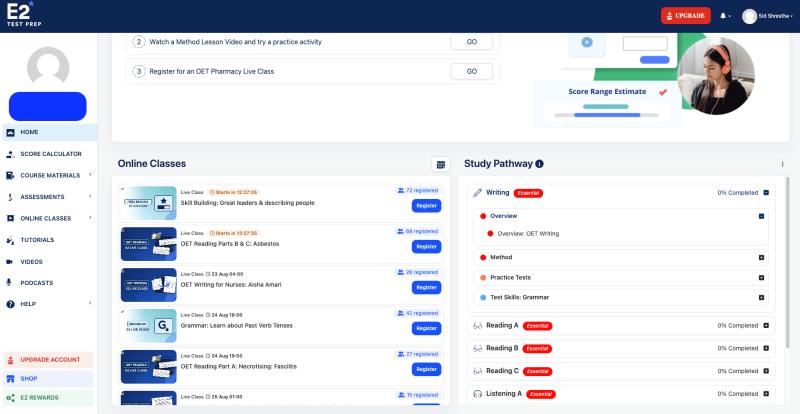Click the Upgrade Account sidebar icon
This screenshot has width=800, height=414.
coord(10,360)
